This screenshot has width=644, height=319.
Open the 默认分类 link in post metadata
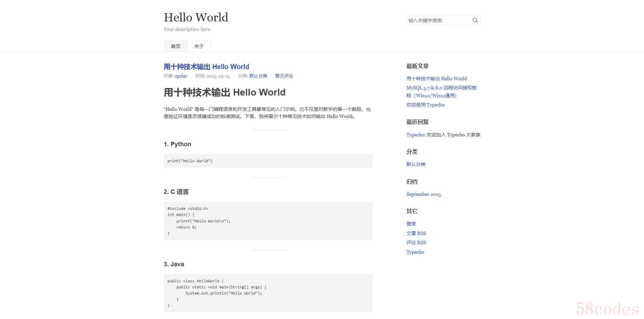click(x=258, y=76)
